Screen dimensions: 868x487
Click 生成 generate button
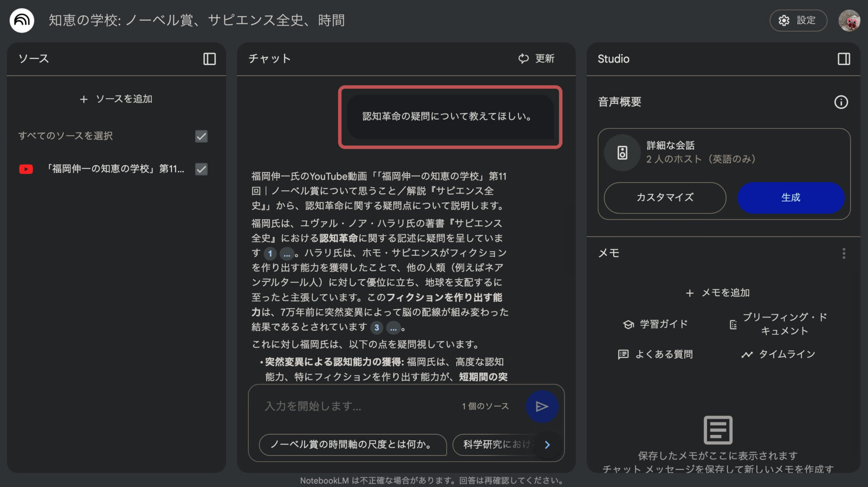(x=791, y=198)
